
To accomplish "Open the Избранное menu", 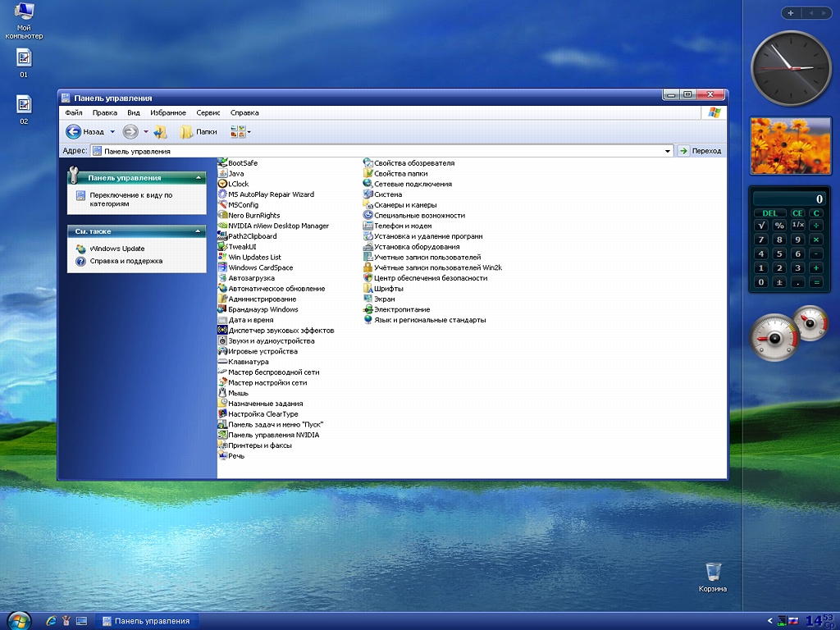I will coord(168,112).
